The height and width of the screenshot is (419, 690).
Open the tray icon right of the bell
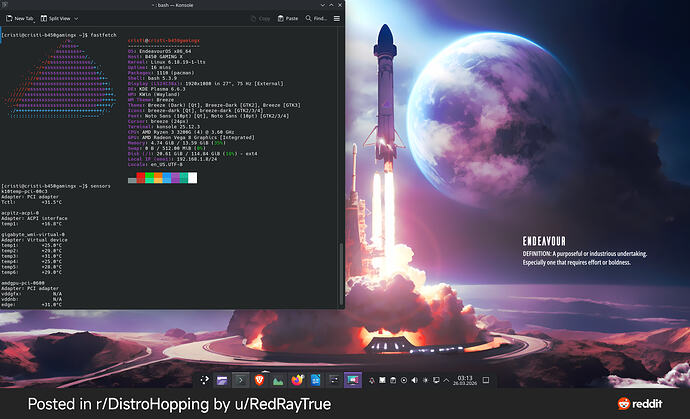pyautogui.click(x=382, y=380)
